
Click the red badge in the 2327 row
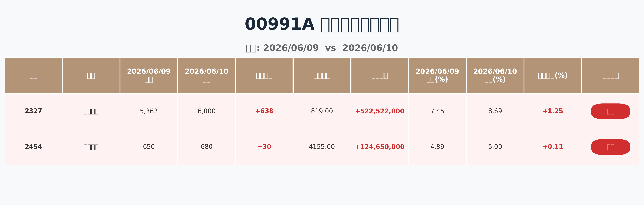[x=610, y=111]
